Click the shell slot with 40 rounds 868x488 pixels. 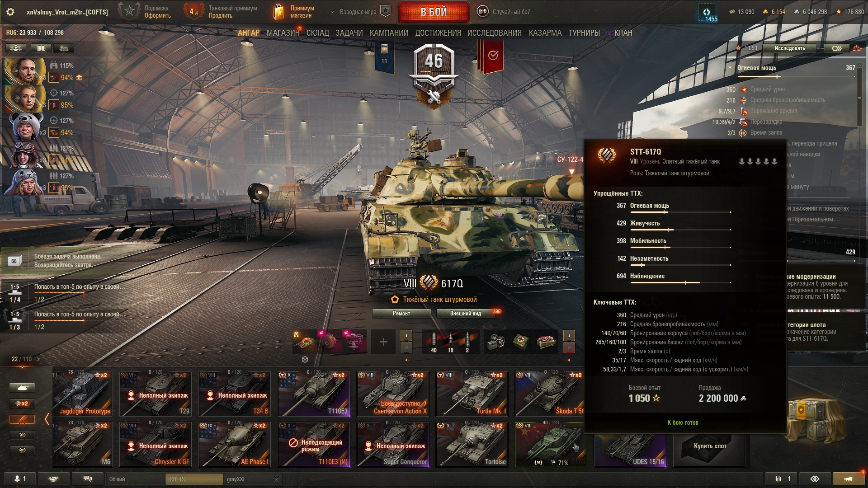(434, 342)
